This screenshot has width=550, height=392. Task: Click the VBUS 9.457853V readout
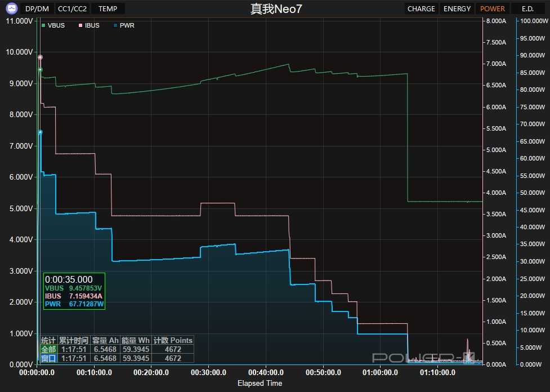click(73, 288)
